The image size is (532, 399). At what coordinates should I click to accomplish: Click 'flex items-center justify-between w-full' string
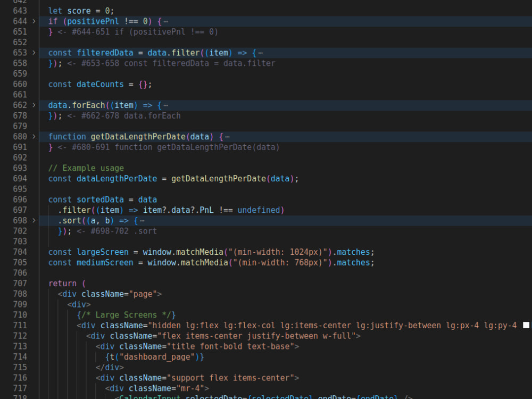click(x=256, y=336)
